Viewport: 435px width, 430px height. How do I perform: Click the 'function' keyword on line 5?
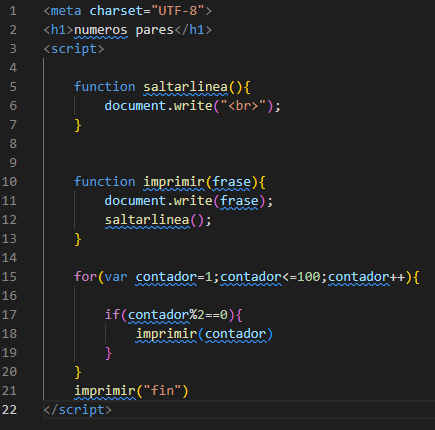coord(105,87)
